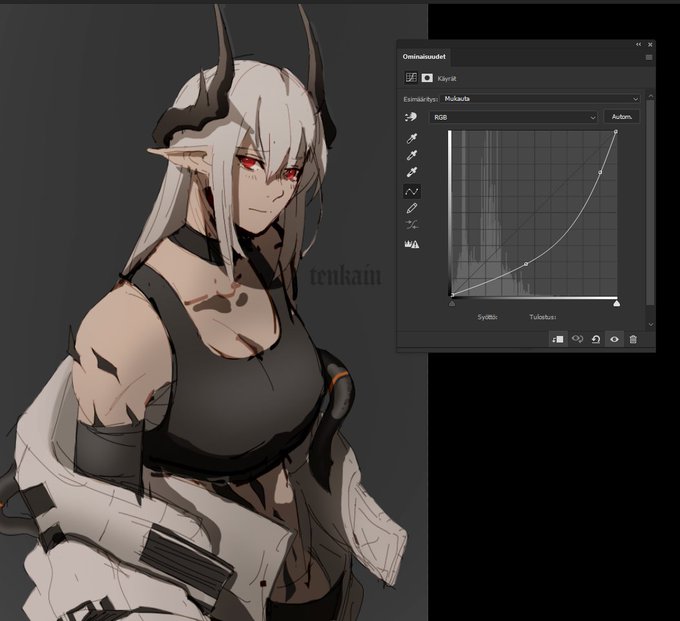The image size is (680, 621).
Task: Open the RGB channel dropdown
Action: coord(514,117)
